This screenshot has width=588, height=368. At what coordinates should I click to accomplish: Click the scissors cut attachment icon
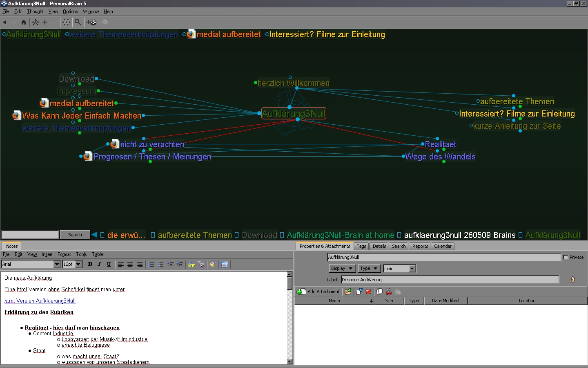pos(388,292)
